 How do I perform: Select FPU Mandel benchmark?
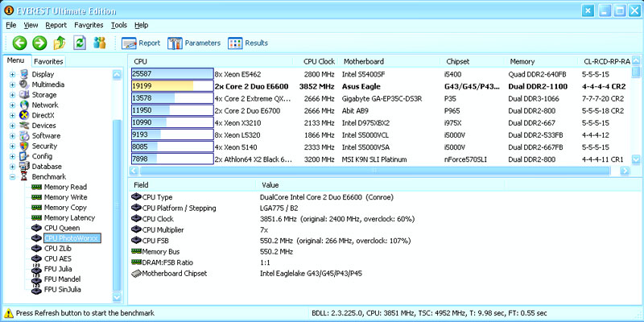coord(62,279)
